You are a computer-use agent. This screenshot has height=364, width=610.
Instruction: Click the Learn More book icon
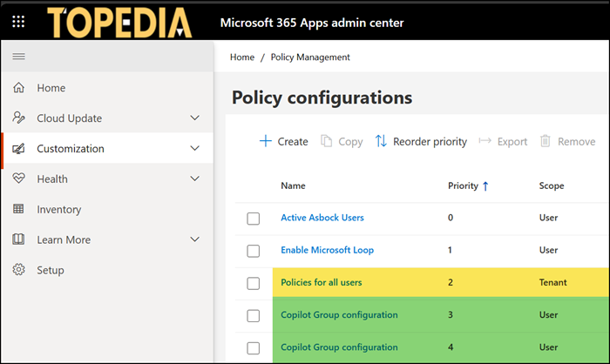(x=18, y=239)
